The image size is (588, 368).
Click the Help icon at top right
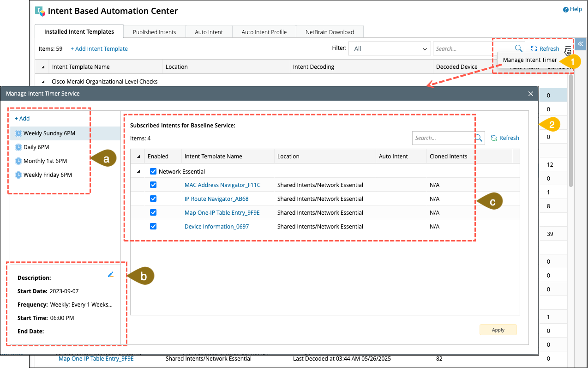tap(565, 10)
